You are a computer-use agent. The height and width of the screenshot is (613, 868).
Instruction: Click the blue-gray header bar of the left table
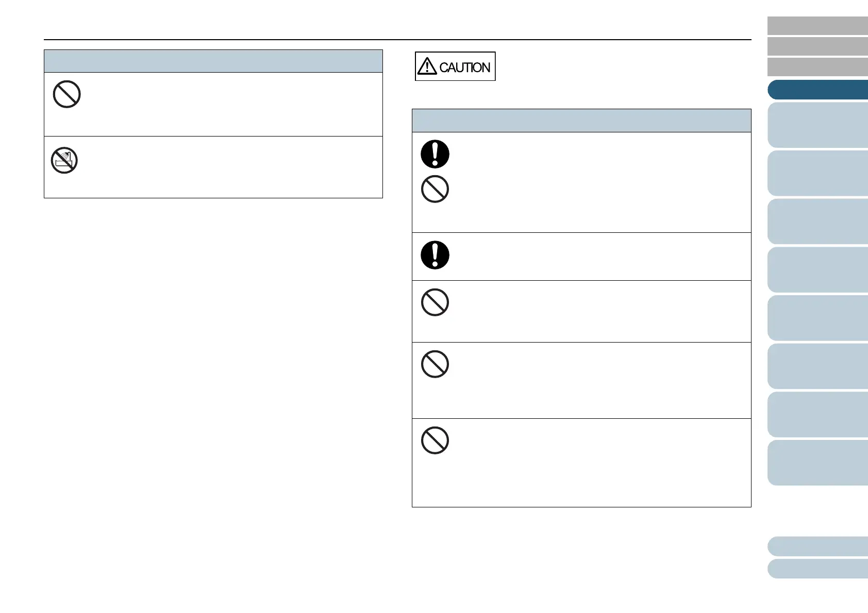[213, 61]
